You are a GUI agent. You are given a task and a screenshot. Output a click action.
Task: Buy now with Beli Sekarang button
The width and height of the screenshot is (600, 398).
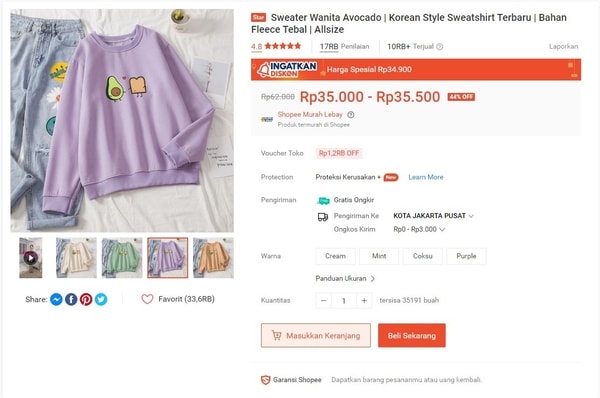(x=412, y=336)
